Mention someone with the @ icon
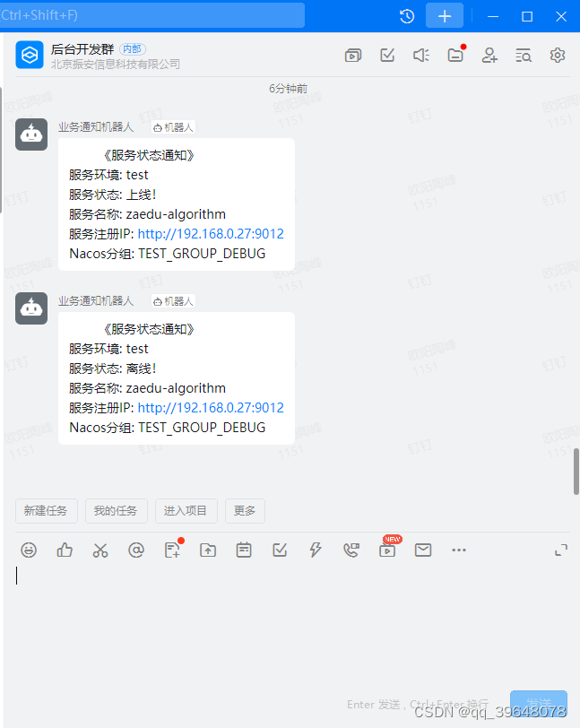 tap(136, 550)
